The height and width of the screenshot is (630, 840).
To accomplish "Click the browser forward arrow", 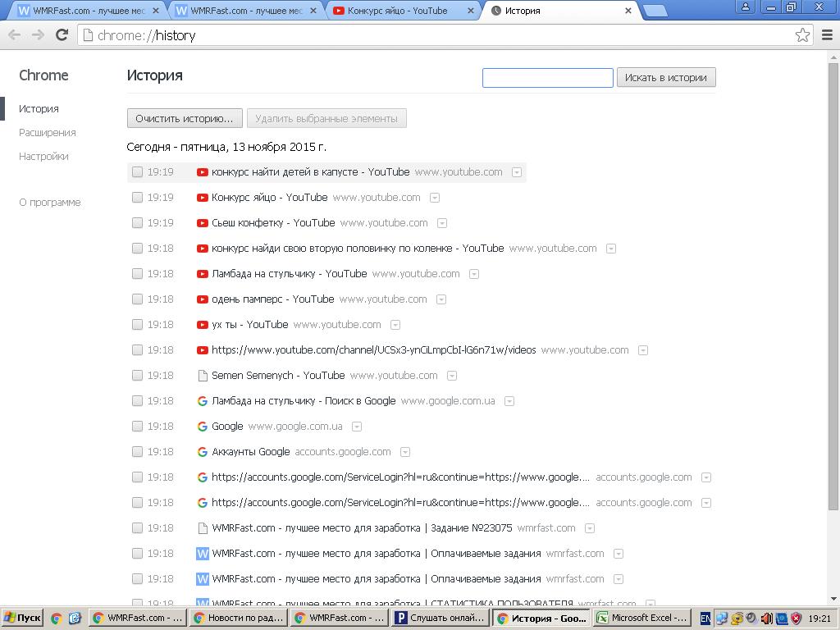I will pyautogui.click(x=38, y=35).
